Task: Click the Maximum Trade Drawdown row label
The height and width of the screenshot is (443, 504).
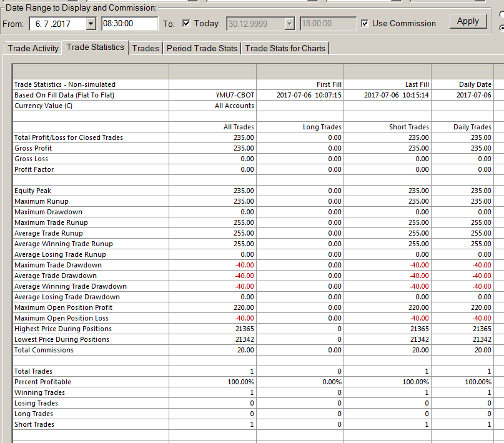Action: [x=58, y=265]
